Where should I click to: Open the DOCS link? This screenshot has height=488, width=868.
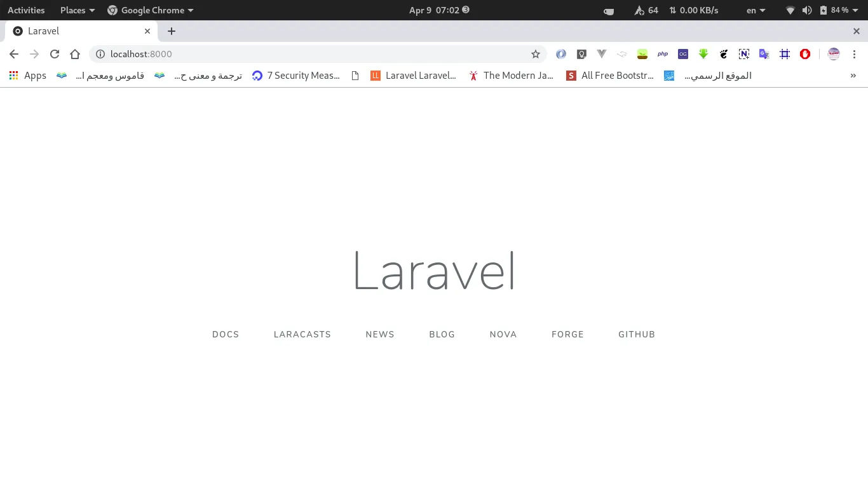pos(226,334)
